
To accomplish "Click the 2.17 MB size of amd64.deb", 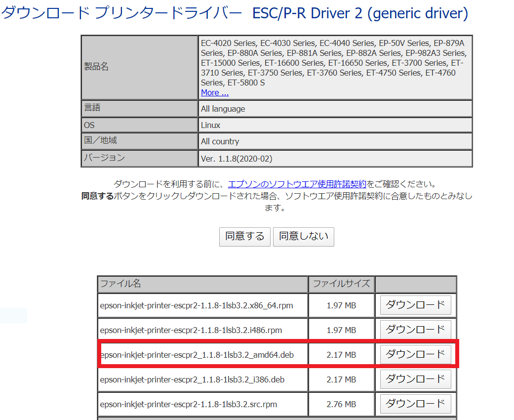I will pos(341,355).
